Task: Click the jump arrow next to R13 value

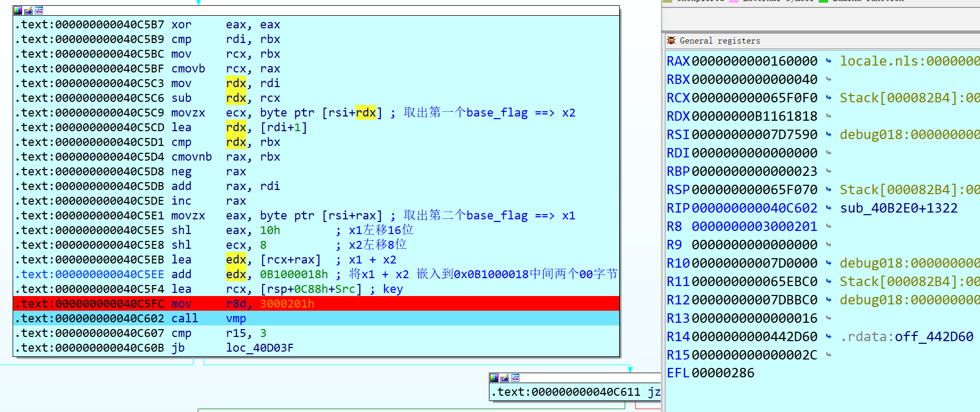Action: tap(829, 318)
